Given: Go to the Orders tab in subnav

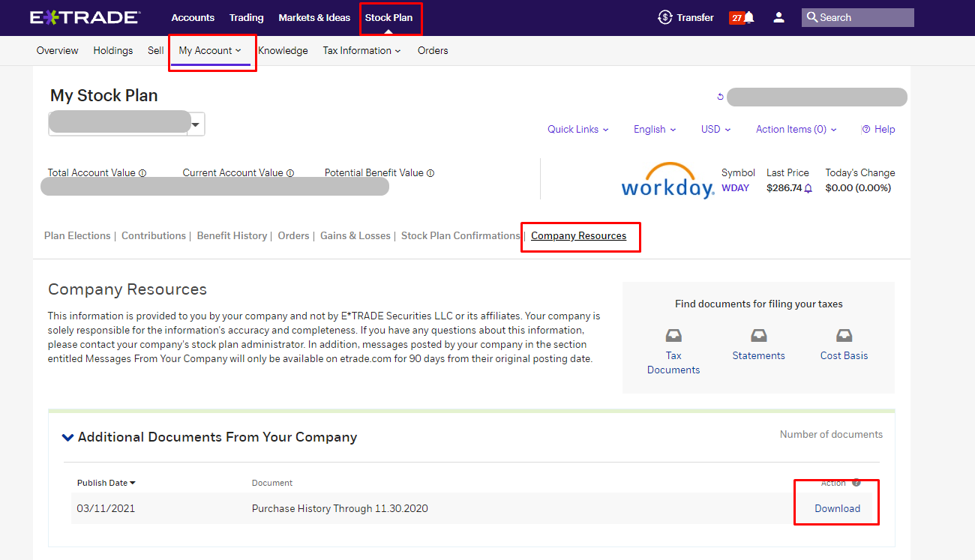Looking at the screenshot, I should [433, 51].
